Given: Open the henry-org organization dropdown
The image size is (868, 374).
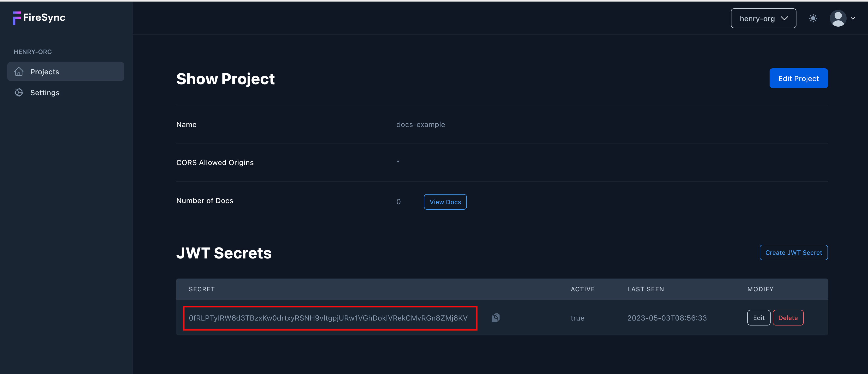Looking at the screenshot, I should (x=763, y=18).
